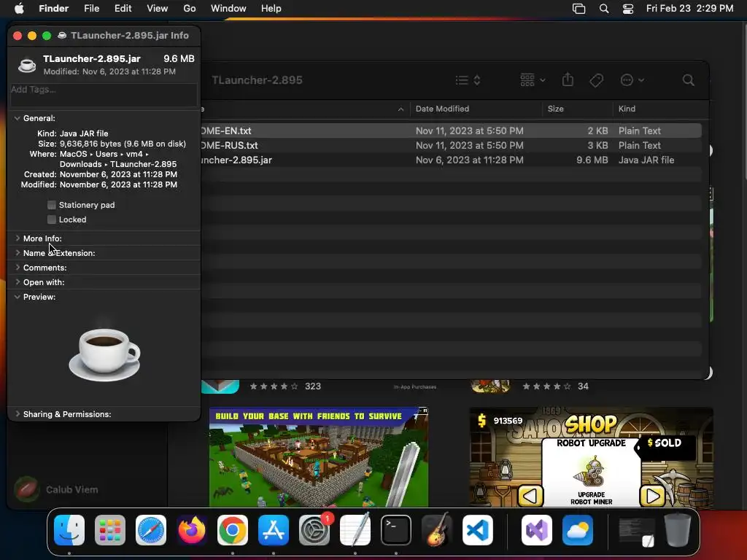The width and height of the screenshot is (747, 560).
Task: Open the View menu
Action: pos(158,9)
